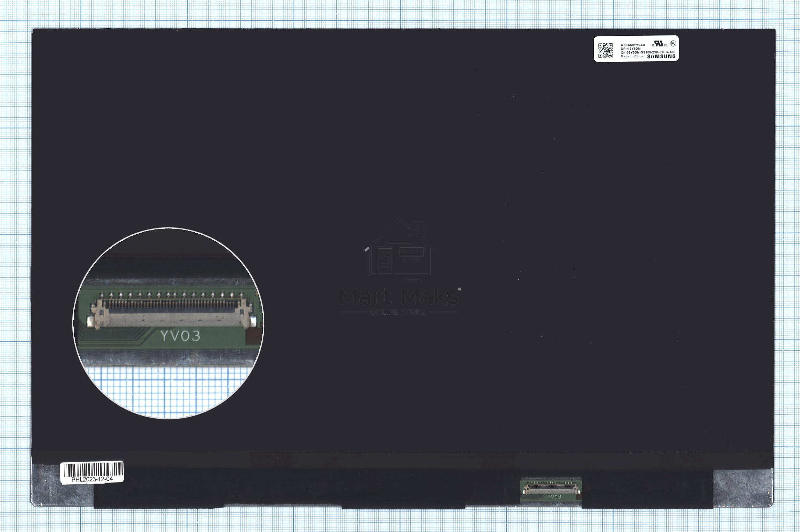
Task: Click the small connector at panel bottom
Action: coord(551,489)
